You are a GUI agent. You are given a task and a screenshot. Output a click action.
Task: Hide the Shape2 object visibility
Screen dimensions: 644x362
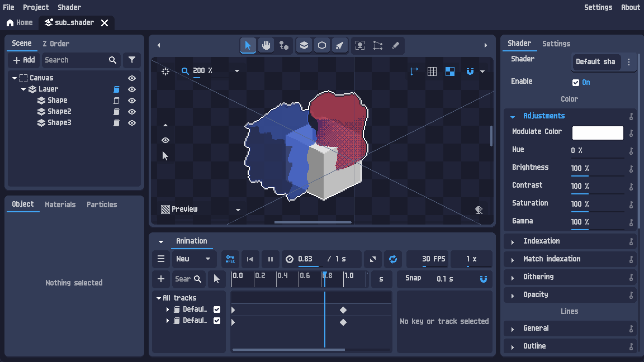132,112
